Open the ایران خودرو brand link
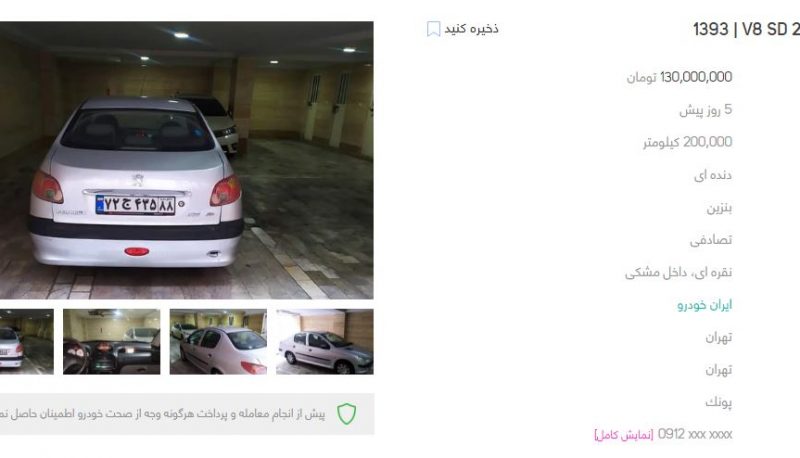This screenshot has width=800, height=458. point(705,305)
